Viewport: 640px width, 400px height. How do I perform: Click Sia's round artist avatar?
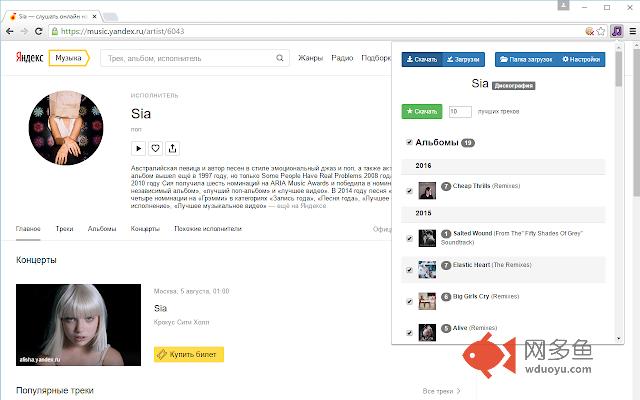pos(66,128)
